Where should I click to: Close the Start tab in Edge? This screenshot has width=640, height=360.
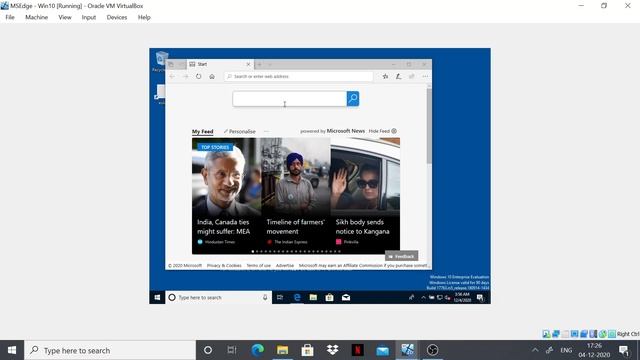[248, 64]
